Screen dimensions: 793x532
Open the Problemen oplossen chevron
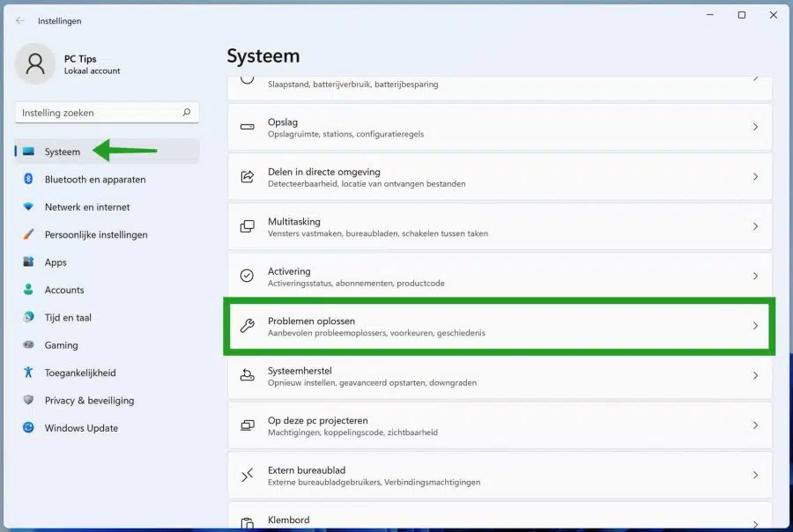pos(755,326)
